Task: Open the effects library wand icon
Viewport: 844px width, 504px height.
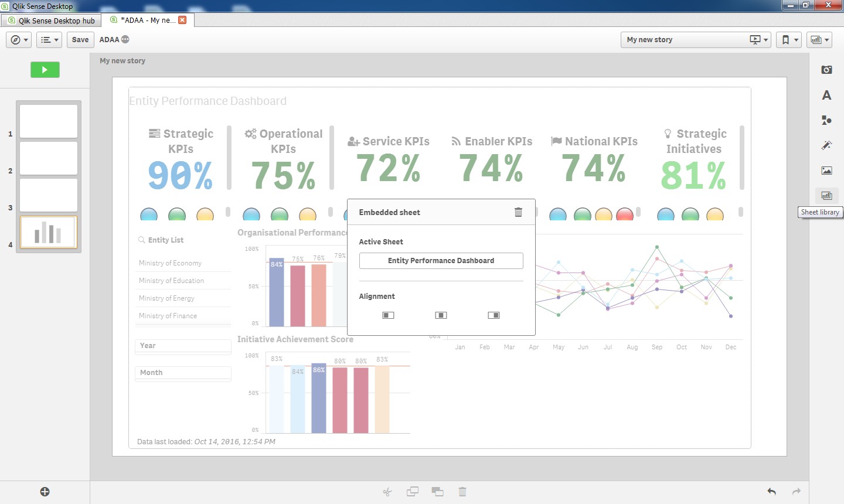Action: tap(826, 145)
